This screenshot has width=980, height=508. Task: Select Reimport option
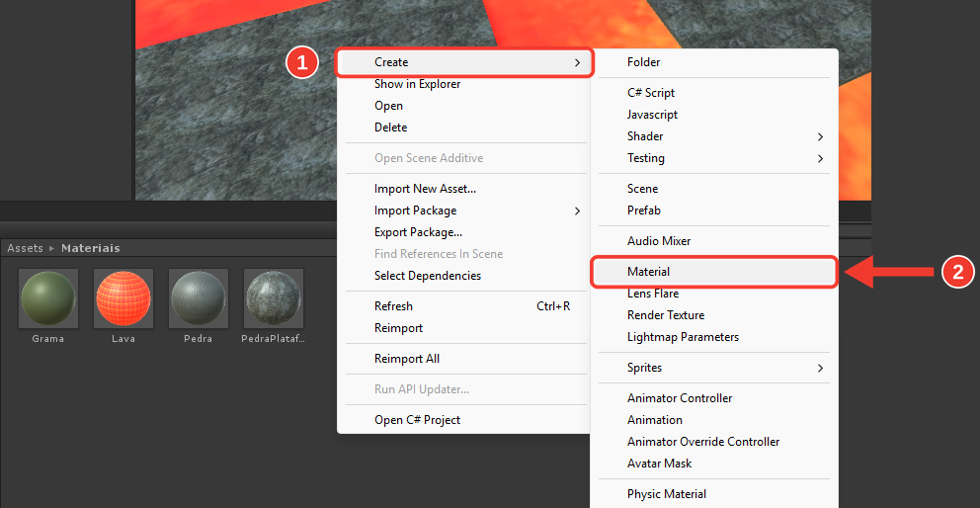tap(463, 328)
